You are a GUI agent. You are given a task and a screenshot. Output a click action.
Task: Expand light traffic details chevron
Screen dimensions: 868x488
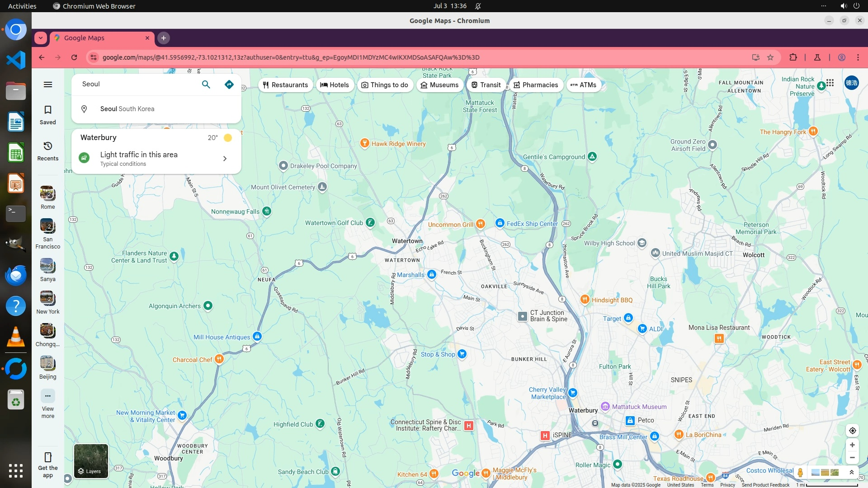225,159
